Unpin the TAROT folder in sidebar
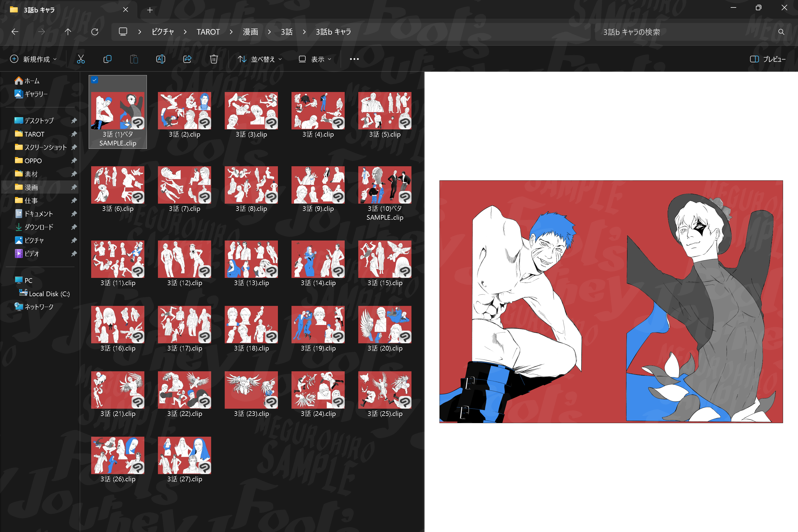Viewport: 798px width, 532px height. [74, 134]
